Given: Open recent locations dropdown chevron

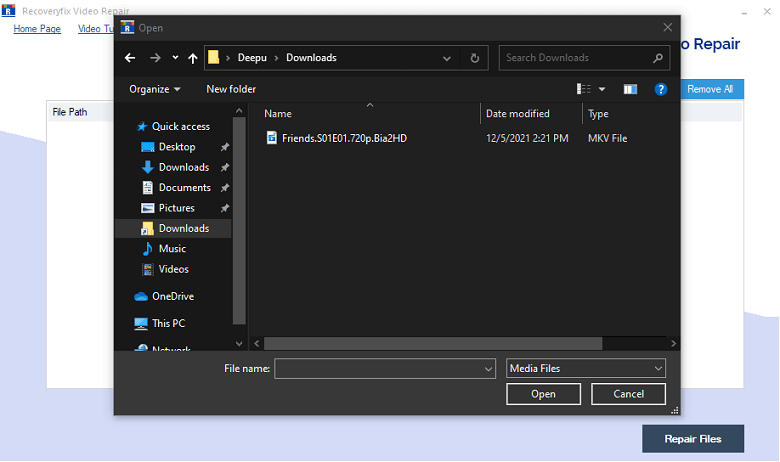Looking at the screenshot, I should pyautogui.click(x=175, y=58).
